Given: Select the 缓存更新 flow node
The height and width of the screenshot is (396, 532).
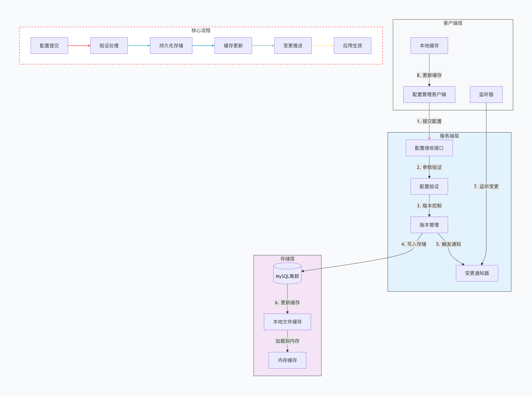Looking at the screenshot, I should 233,46.
